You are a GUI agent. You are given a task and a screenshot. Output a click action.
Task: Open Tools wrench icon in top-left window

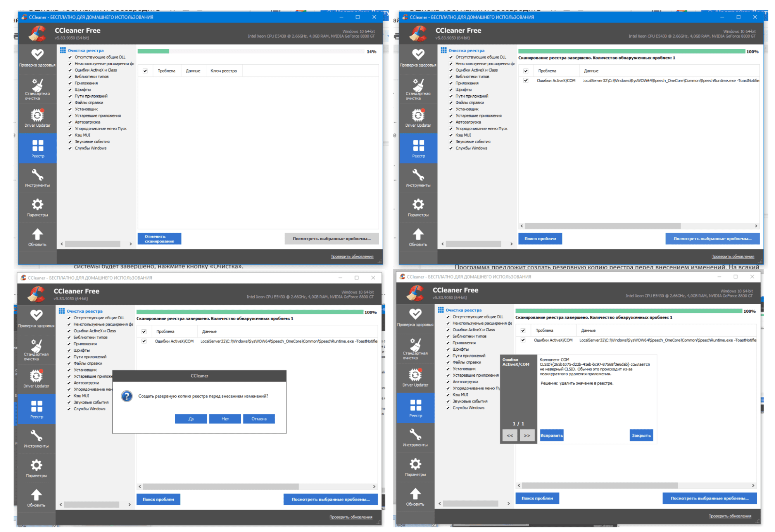[x=37, y=175]
